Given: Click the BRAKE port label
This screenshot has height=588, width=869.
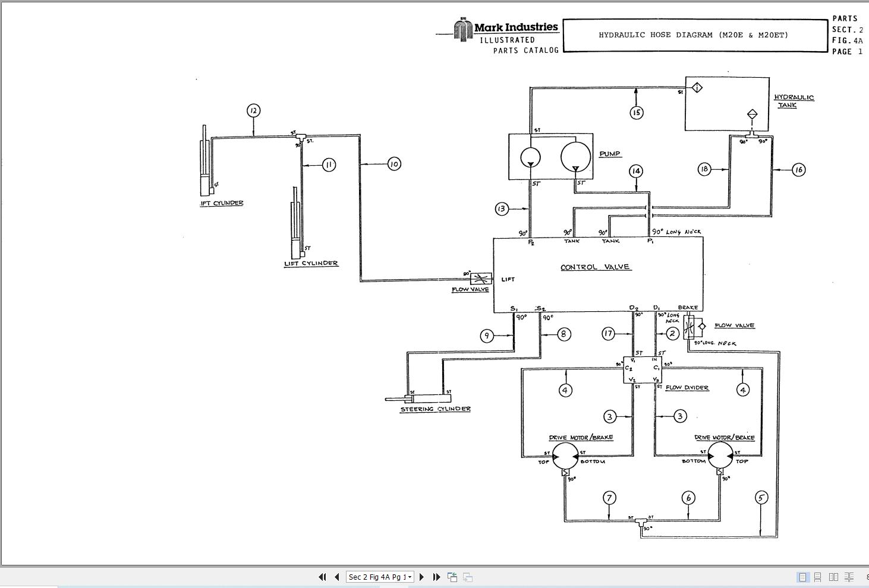Looking at the screenshot, I should pos(688,308).
